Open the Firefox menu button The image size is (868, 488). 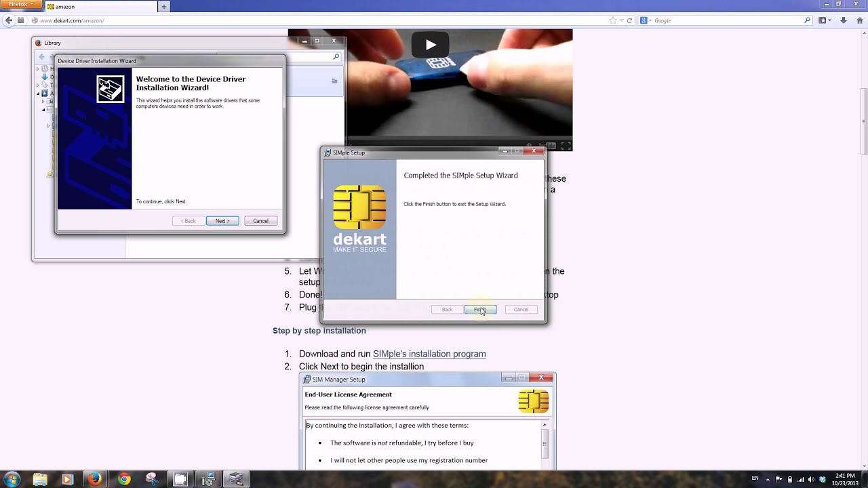tap(21, 4)
